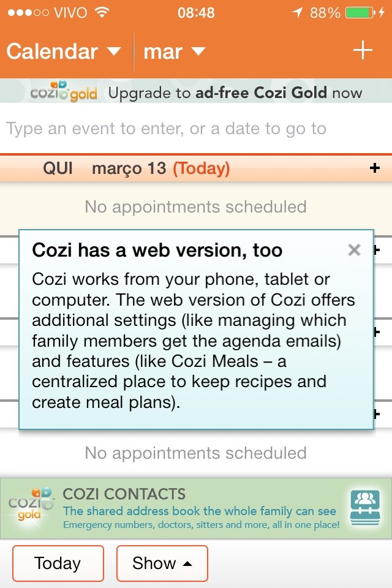Tap No appointments scheduled above Cozi Contacts ad
Viewport: 392px width, 588px height.
tap(195, 453)
